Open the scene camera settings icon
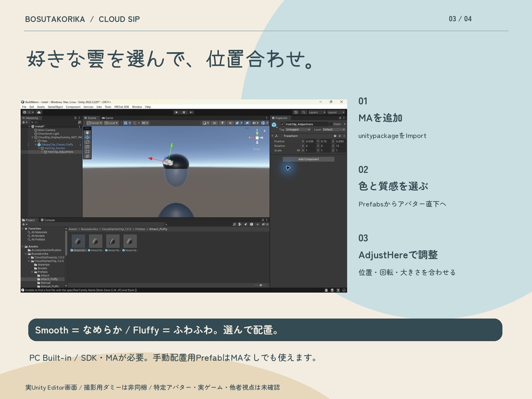 (255, 123)
